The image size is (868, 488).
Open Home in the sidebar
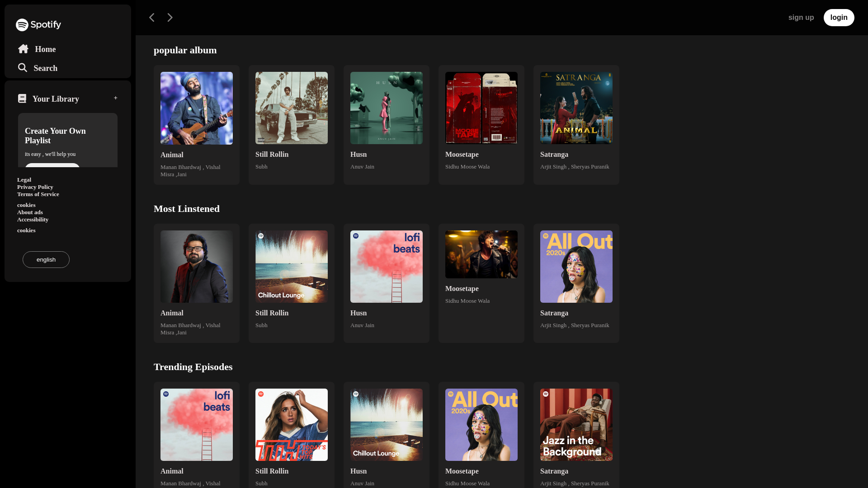coord(46,49)
